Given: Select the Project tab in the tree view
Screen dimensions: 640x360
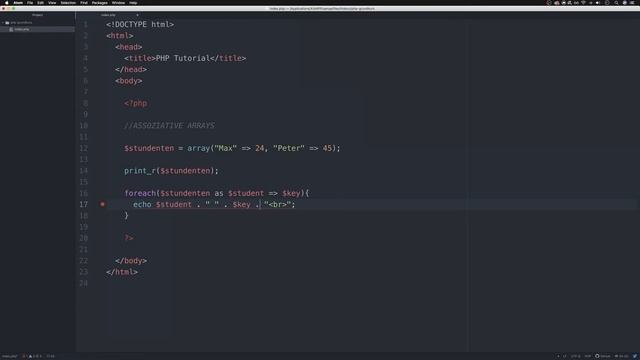Looking at the screenshot, I should 37,15.
